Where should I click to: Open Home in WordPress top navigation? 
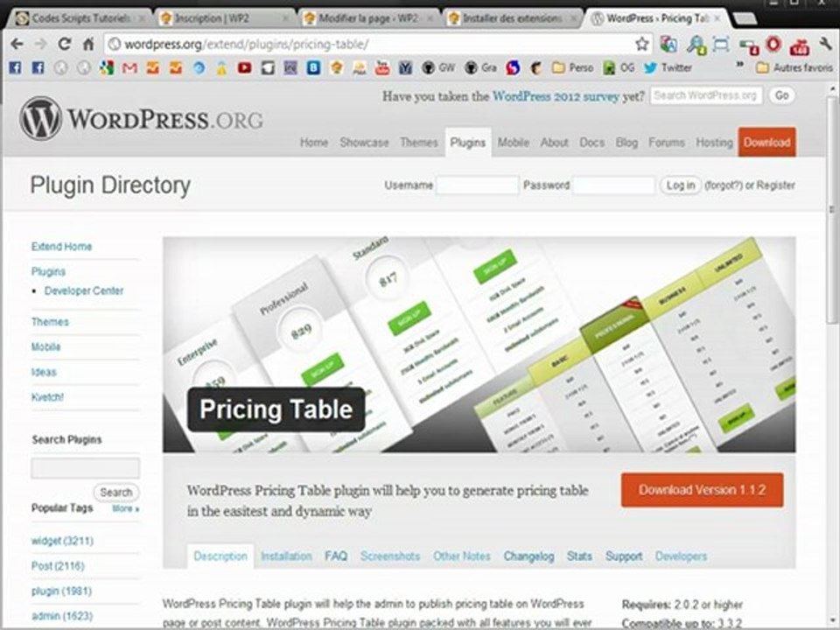tap(314, 143)
